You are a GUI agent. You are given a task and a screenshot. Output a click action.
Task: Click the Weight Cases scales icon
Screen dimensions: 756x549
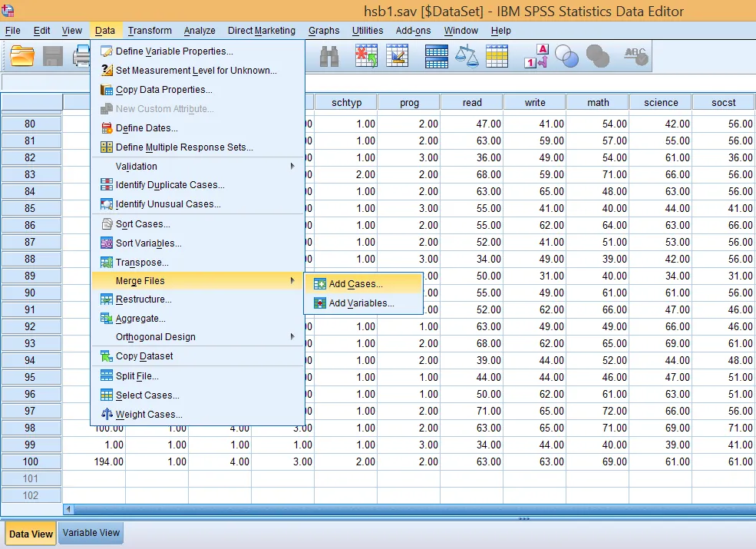coord(467,55)
